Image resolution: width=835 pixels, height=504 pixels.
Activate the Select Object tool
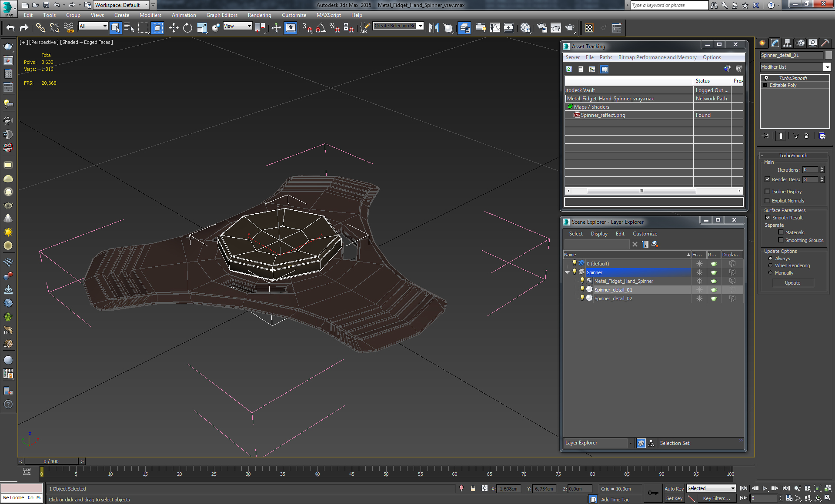(115, 28)
